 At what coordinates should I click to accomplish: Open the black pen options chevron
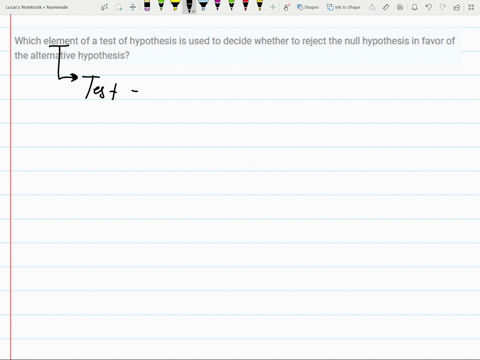(x=193, y=11)
